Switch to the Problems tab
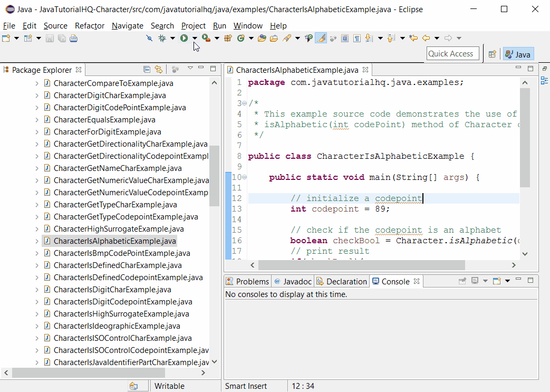 [x=248, y=281]
